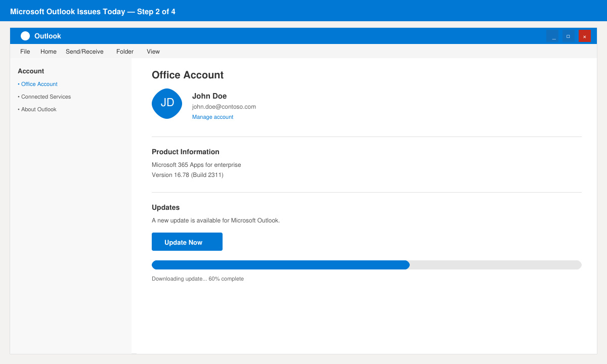
Task: Select About Outlook in sidebar
Action: 37,109
